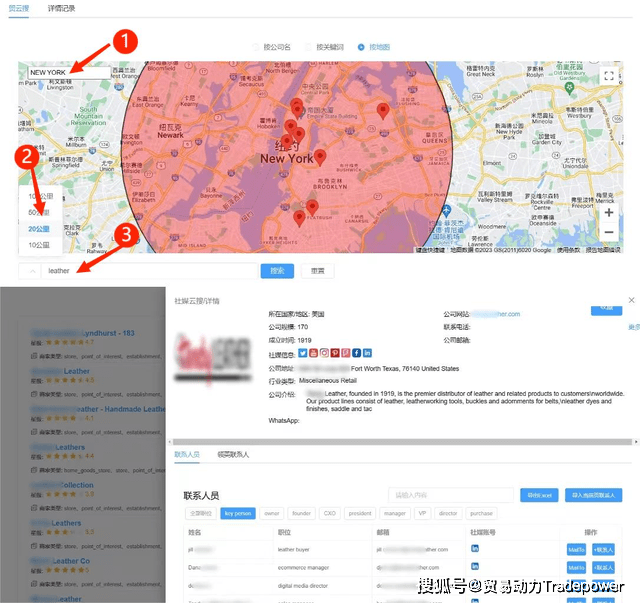Filter contacts by owner
Screen dimensions: 640x603
pyautogui.click(x=271, y=513)
